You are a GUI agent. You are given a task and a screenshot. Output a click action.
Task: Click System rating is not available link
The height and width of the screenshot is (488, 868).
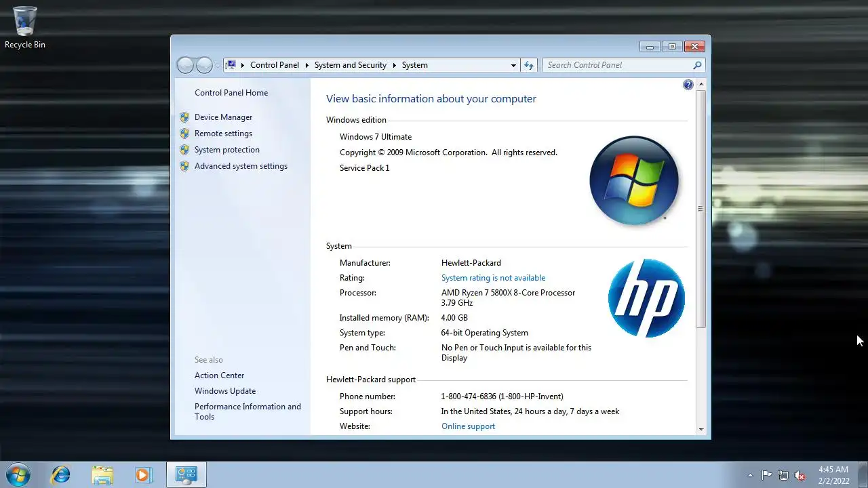493,278
